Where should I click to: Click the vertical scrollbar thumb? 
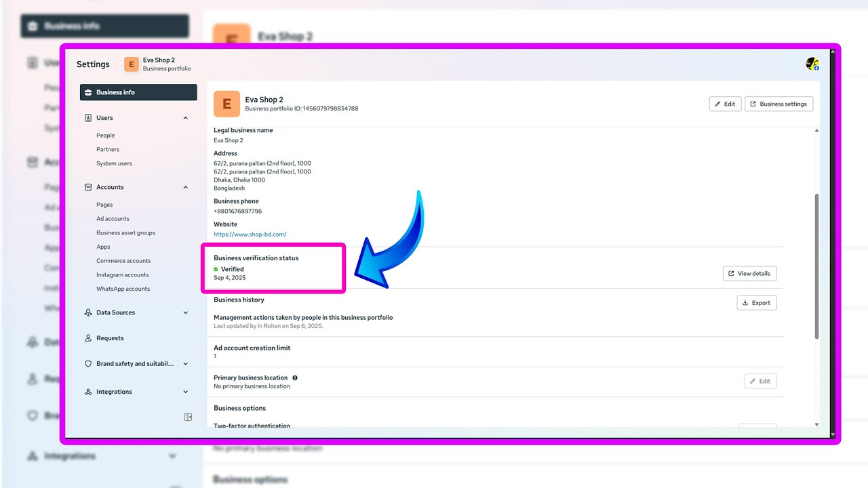point(816,266)
